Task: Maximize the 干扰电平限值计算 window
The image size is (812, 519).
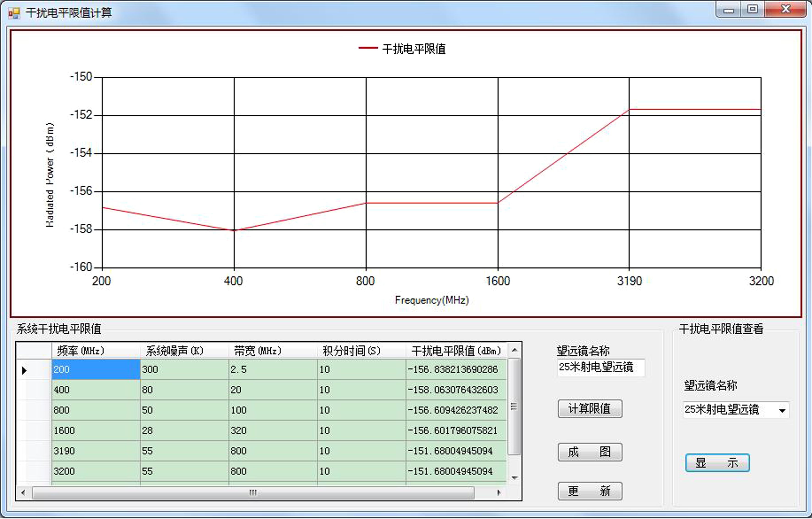Action: tap(752, 9)
